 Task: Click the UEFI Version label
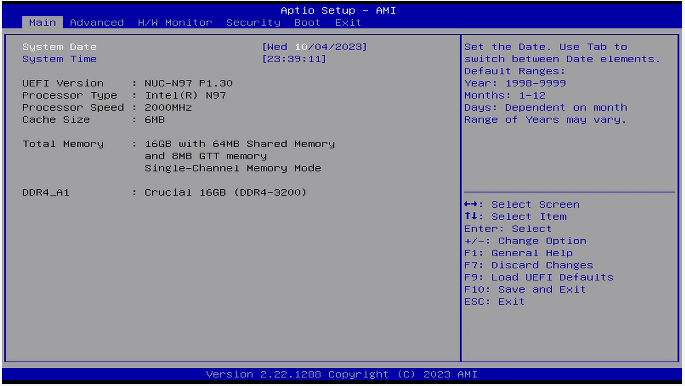pos(63,83)
